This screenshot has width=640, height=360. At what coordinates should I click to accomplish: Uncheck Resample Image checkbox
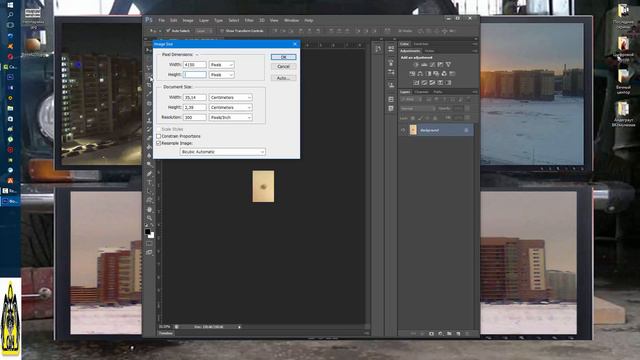point(158,143)
